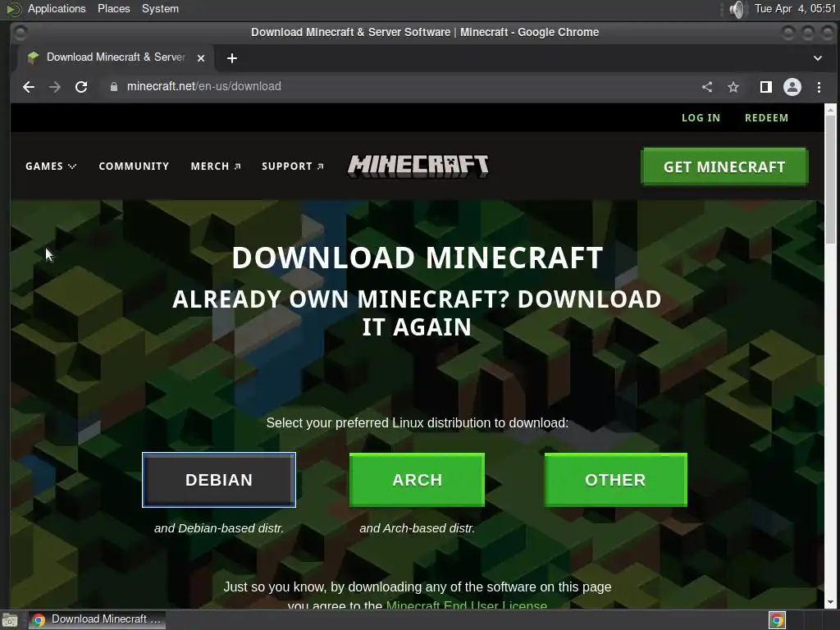Open the Applications menu

[57, 8]
